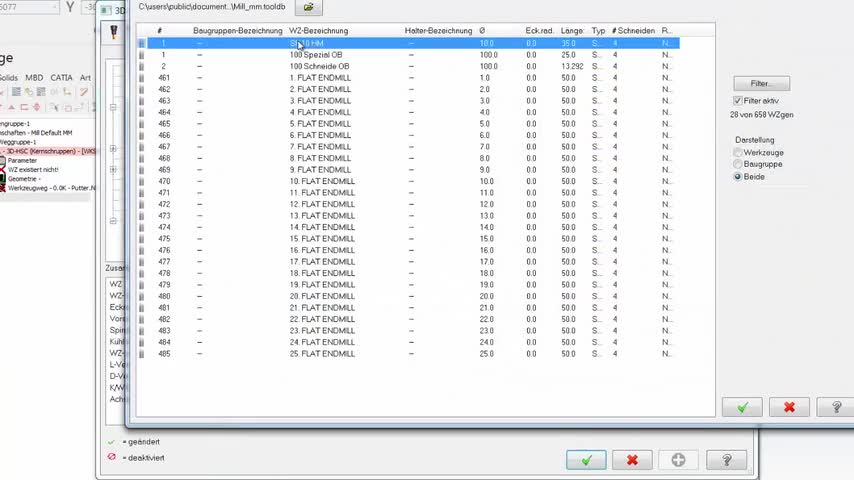Click the plus add button in lower dialog
The width and height of the screenshot is (854, 480).
coord(678,460)
